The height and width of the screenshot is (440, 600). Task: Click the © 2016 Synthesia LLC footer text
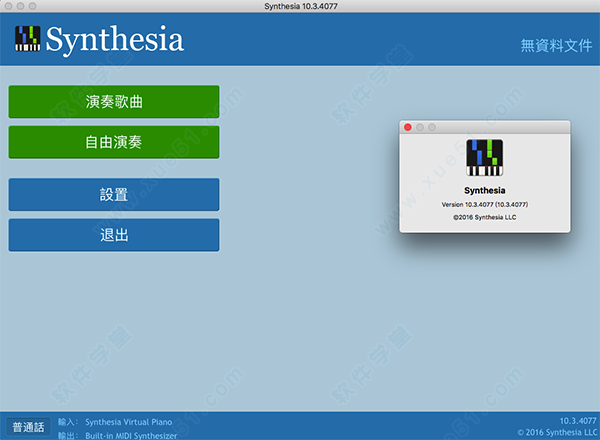click(557, 432)
